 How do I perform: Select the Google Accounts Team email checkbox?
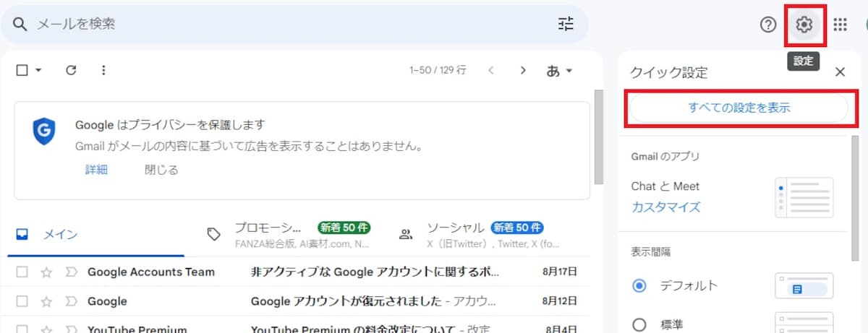pos(22,272)
